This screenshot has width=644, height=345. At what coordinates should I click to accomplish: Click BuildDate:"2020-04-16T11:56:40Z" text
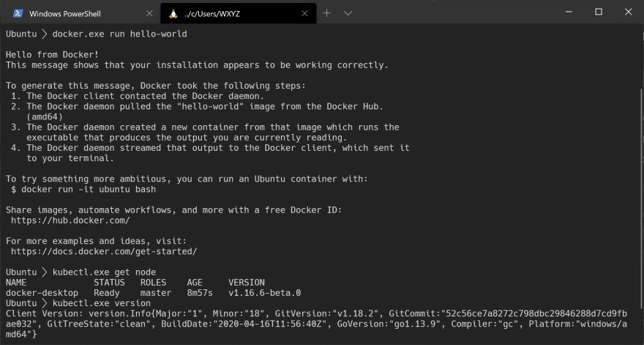point(244,324)
